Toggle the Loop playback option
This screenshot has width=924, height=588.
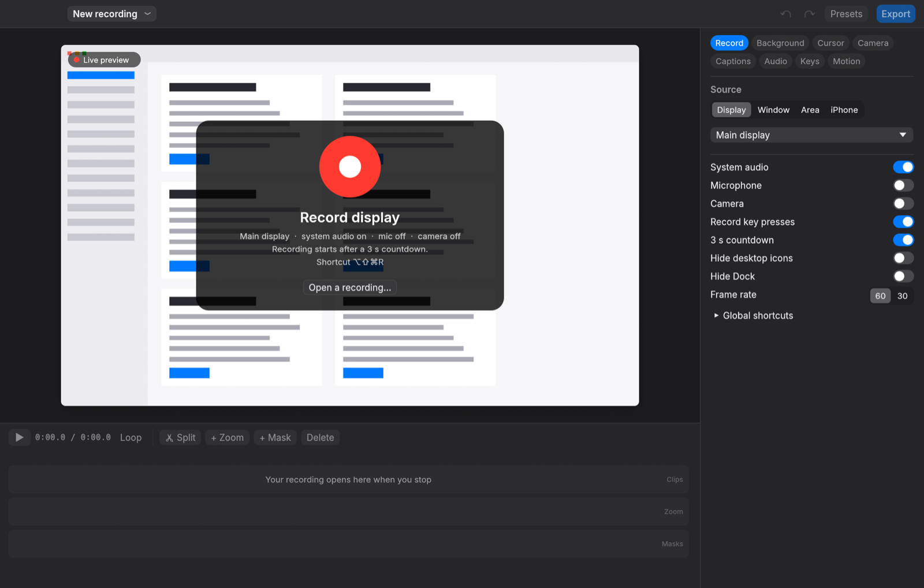click(131, 438)
